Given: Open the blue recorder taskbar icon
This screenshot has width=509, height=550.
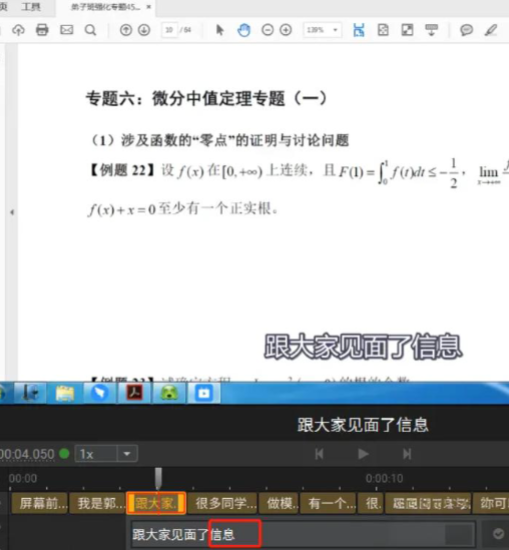Looking at the screenshot, I should pyautogui.click(x=204, y=393).
